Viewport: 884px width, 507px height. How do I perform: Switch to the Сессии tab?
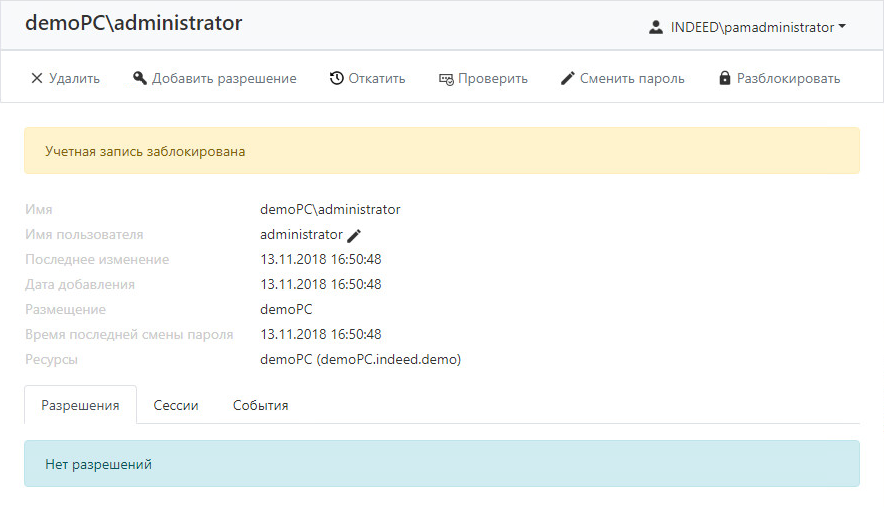176,405
